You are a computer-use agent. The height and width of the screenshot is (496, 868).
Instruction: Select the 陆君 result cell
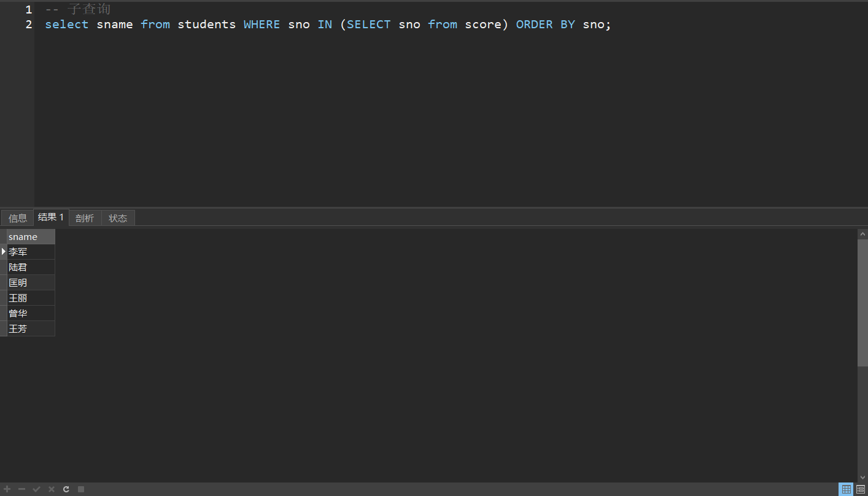pyautogui.click(x=31, y=268)
